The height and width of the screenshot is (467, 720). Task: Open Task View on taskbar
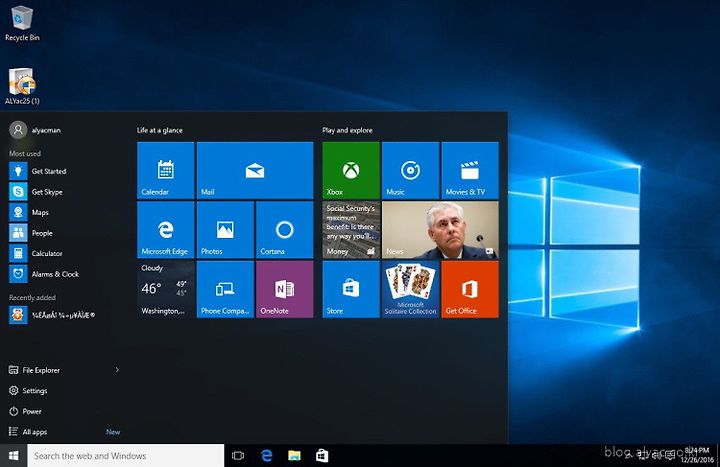pos(238,456)
